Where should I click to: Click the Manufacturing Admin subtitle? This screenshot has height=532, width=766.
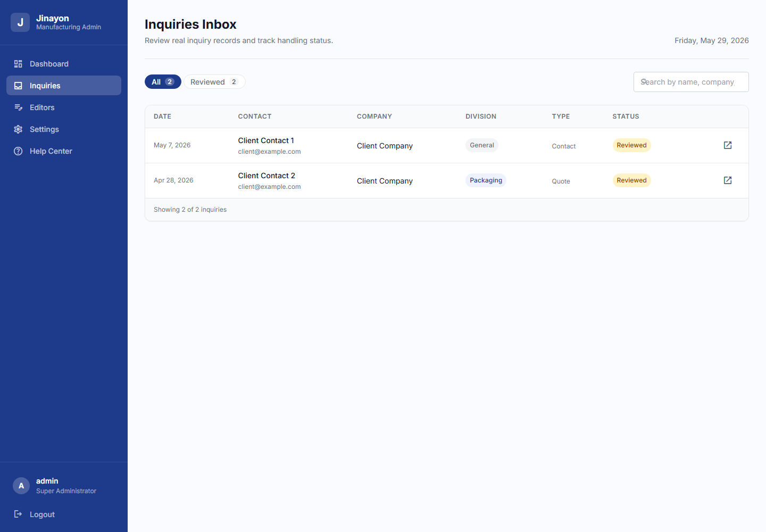tap(69, 27)
